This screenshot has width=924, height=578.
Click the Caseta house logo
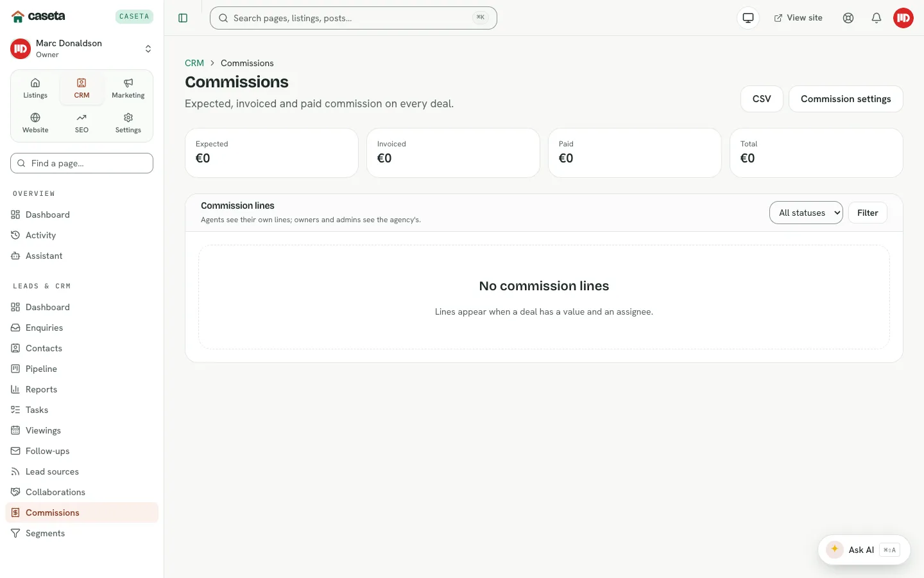click(18, 17)
